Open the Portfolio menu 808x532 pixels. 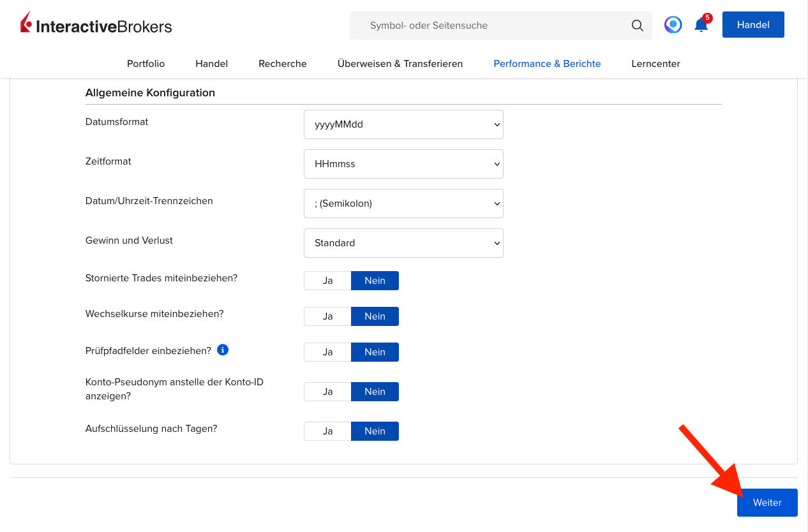(146, 64)
